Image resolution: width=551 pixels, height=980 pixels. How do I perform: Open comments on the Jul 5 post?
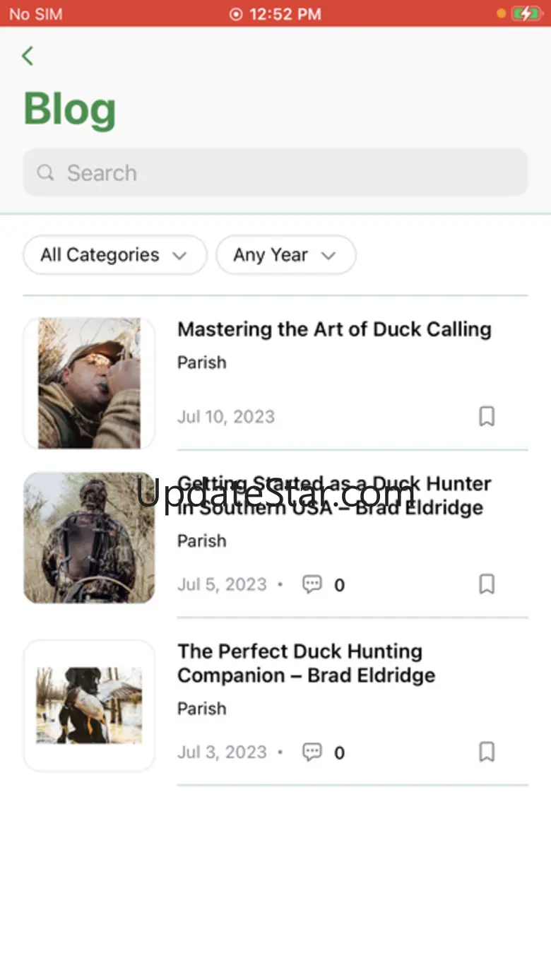[x=312, y=584]
